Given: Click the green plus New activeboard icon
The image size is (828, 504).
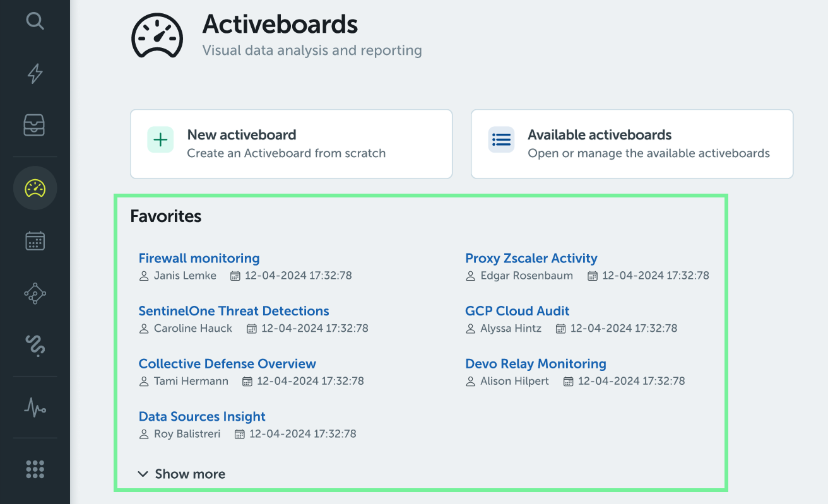Looking at the screenshot, I should (160, 140).
